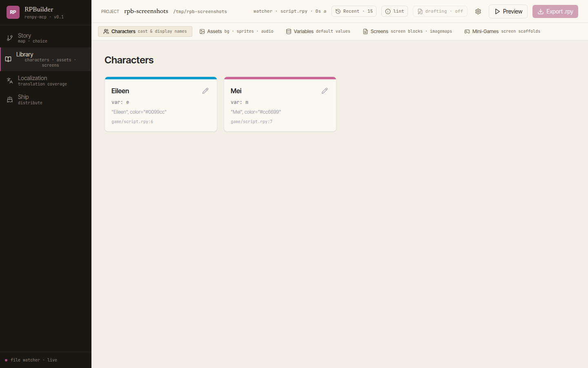Toggle drafting mode off/on
Screen dimensions: 588x368
click(x=440, y=11)
